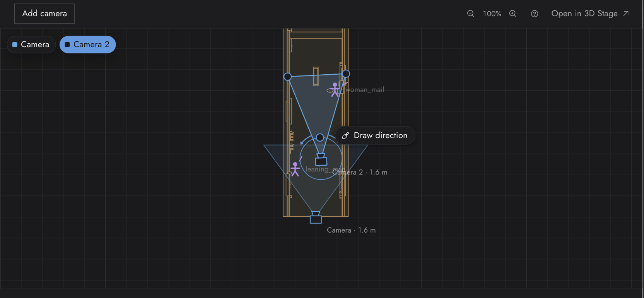The height and width of the screenshot is (298, 644).
Task: Select the woman_mail figure icon
Action: [x=335, y=89]
